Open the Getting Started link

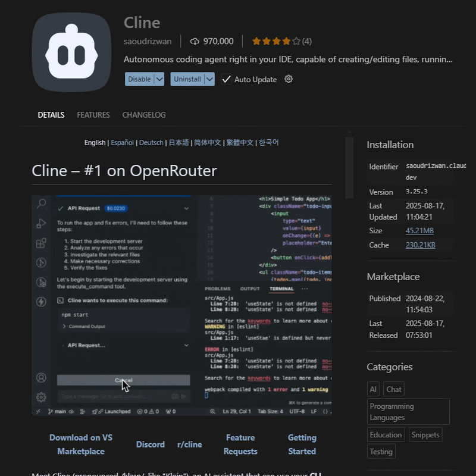tap(302, 444)
